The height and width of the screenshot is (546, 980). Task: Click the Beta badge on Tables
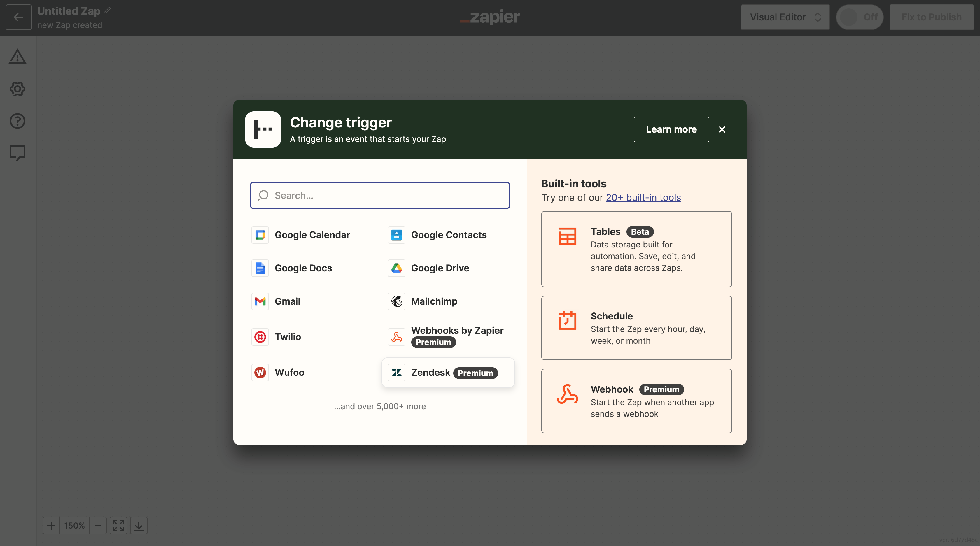[x=640, y=231]
